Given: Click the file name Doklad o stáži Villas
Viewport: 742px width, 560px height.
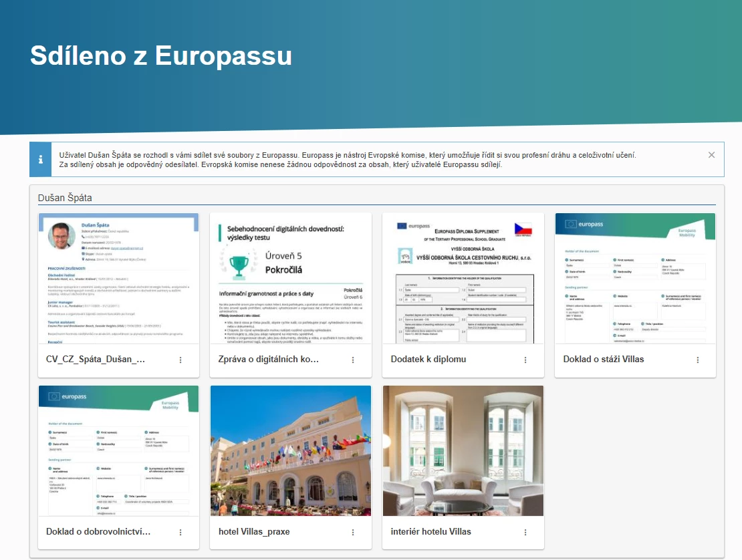Looking at the screenshot, I should click(x=604, y=360).
